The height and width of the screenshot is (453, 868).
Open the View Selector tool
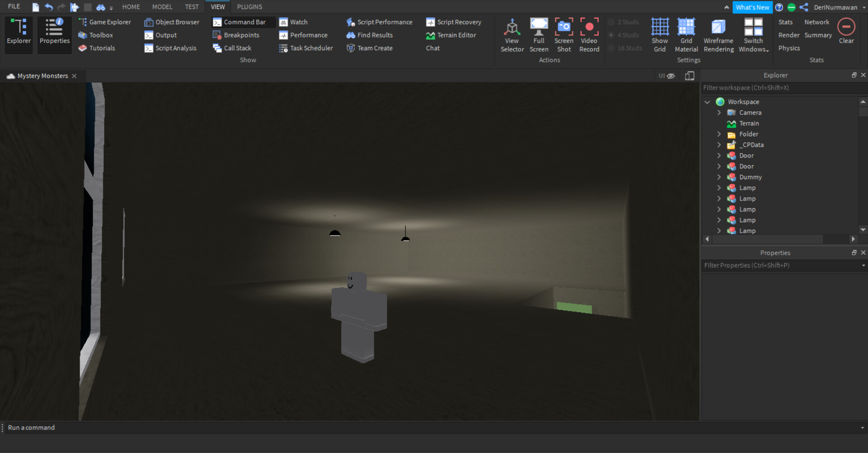click(512, 28)
